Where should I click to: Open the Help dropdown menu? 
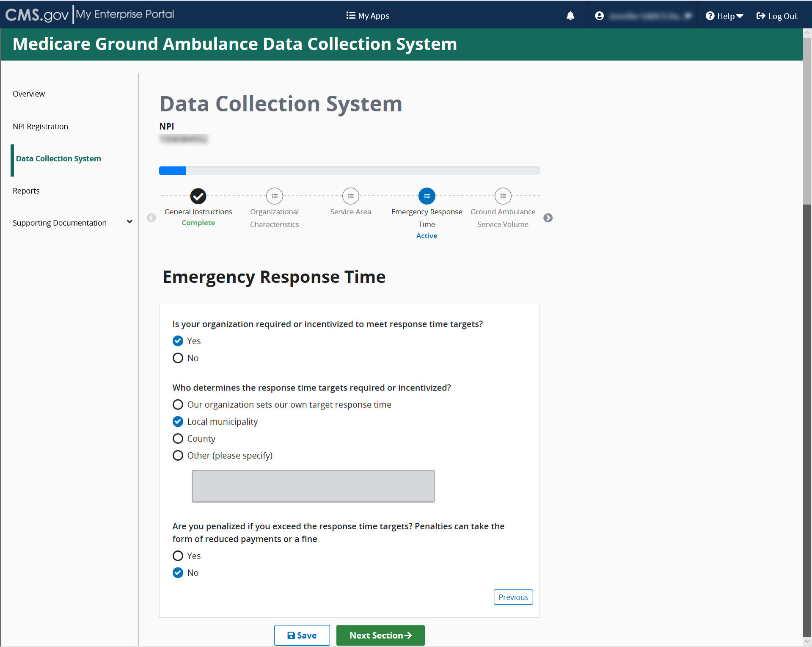724,16
